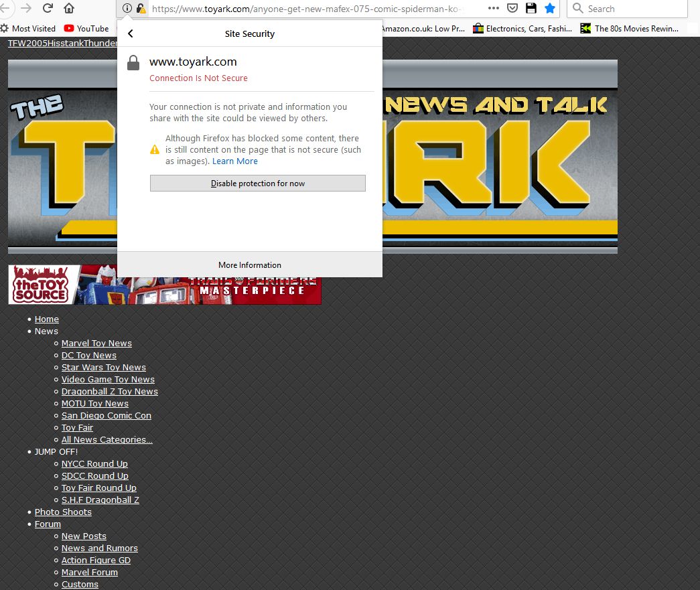
Task: Open the YouTube bookmark
Action: tap(86, 28)
